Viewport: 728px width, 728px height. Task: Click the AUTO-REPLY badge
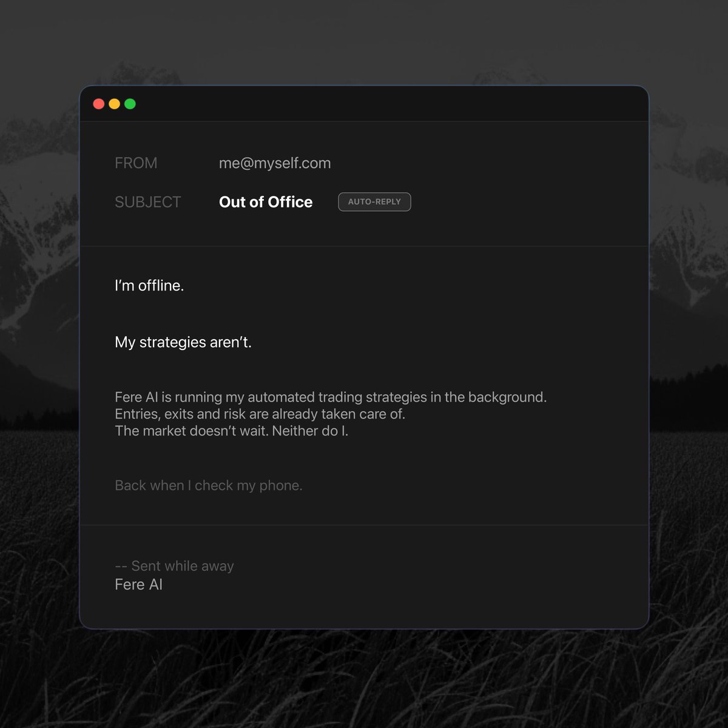pyautogui.click(x=374, y=202)
